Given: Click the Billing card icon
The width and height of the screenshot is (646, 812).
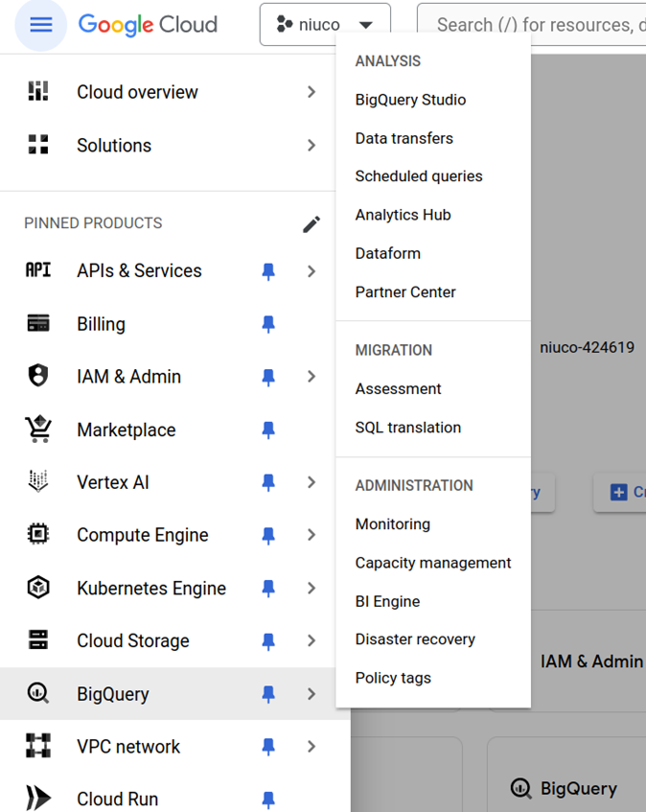Looking at the screenshot, I should [x=38, y=323].
